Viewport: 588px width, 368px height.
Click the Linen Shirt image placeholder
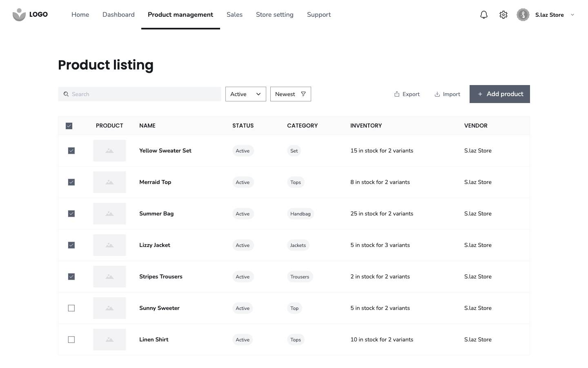(x=109, y=340)
